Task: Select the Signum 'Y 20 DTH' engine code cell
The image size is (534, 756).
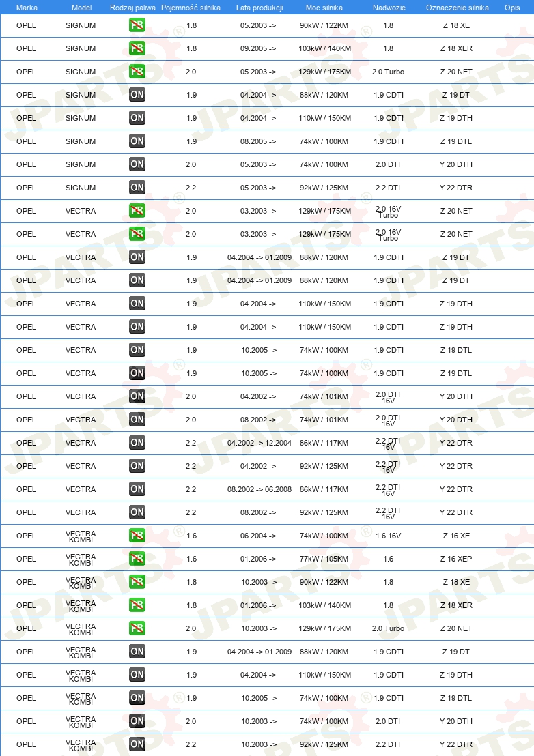Action: point(456,164)
